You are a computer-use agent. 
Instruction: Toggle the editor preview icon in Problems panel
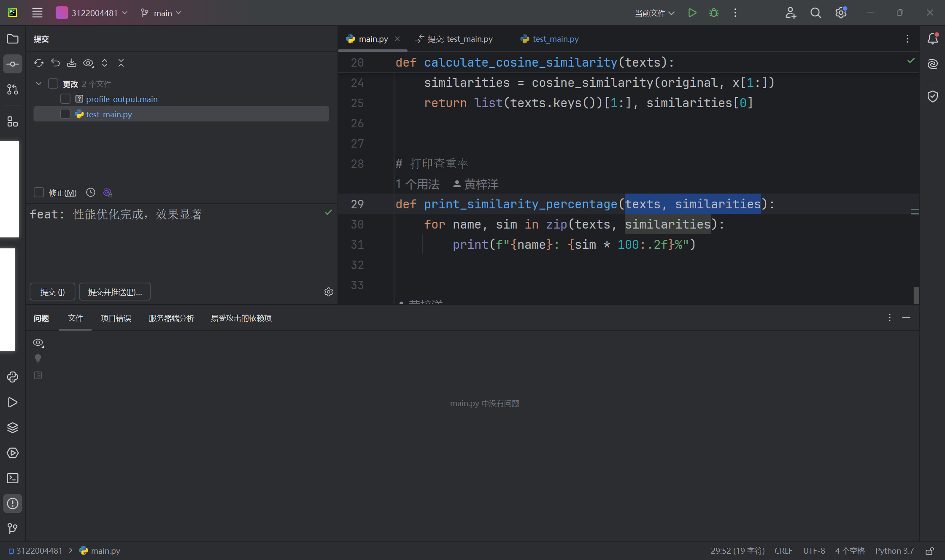coord(38,375)
